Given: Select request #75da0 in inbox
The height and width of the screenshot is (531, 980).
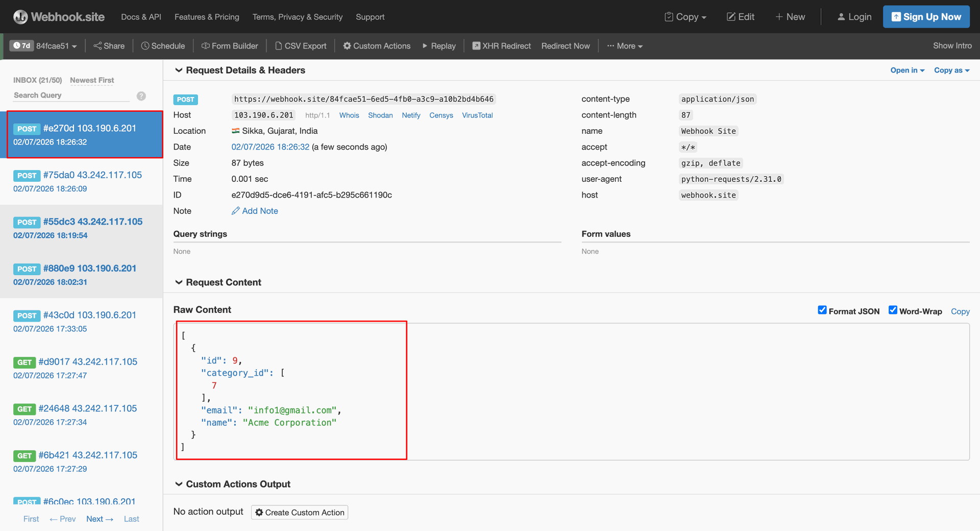Looking at the screenshot, I should [x=82, y=181].
